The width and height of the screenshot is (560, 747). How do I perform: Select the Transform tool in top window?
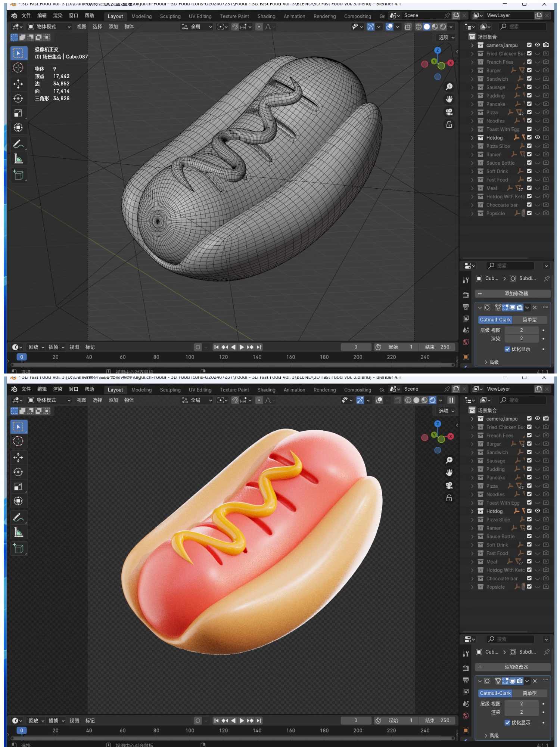pos(18,127)
